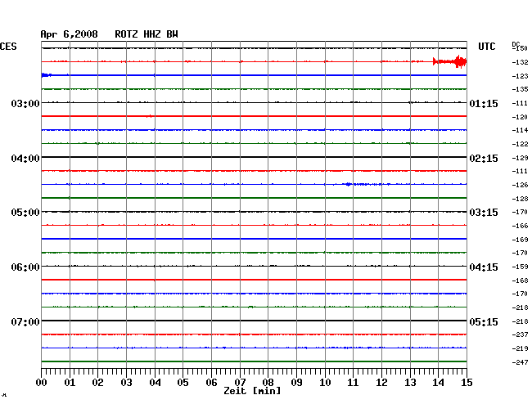
Task: Click minute tick label '07' on time axis
Action: click(240, 383)
